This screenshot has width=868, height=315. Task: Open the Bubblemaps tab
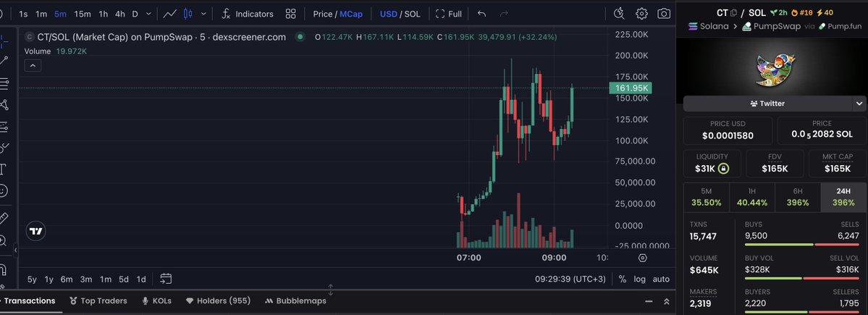[x=295, y=301]
